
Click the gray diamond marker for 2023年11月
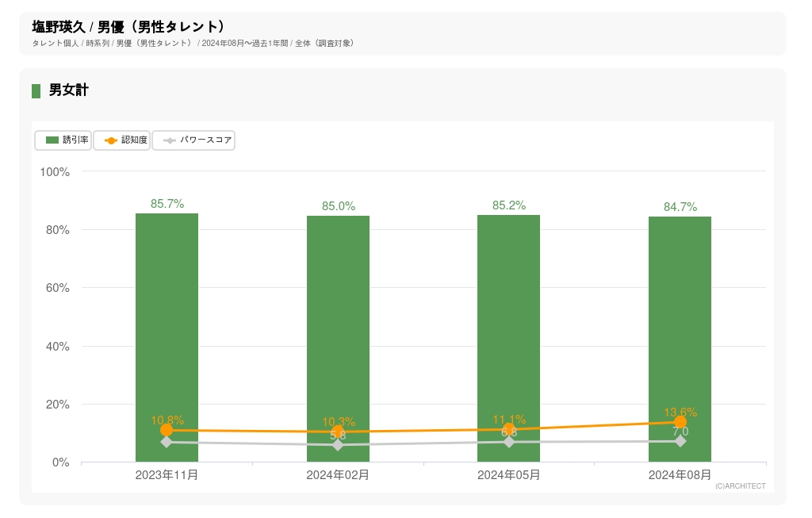[x=167, y=442]
